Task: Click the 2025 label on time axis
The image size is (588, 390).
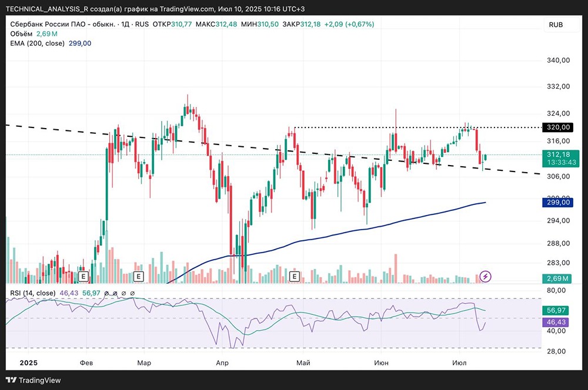Action: coord(28,362)
